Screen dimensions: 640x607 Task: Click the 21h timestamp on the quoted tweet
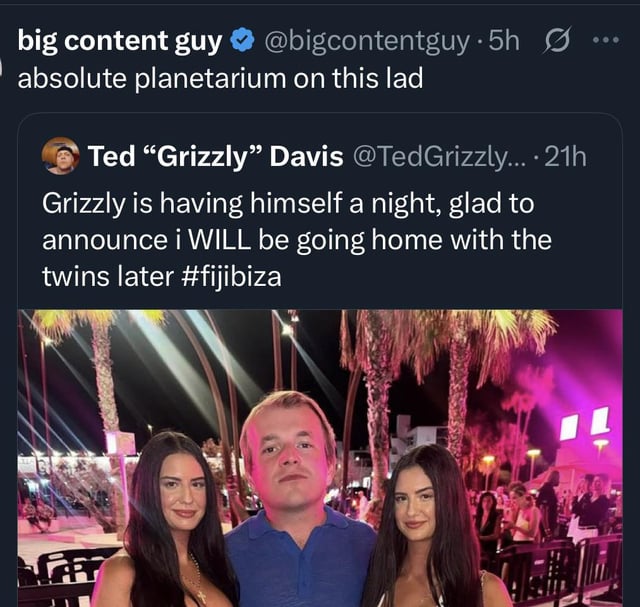coord(564,157)
